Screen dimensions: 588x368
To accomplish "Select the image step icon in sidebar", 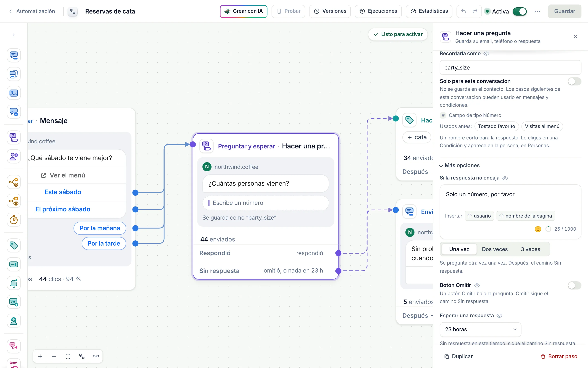I will (14, 93).
